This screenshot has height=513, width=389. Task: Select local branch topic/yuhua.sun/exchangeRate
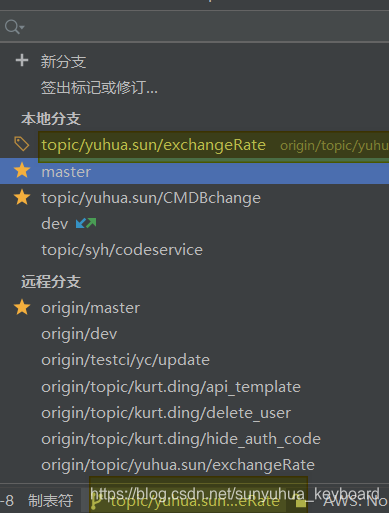pyautogui.click(x=153, y=145)
